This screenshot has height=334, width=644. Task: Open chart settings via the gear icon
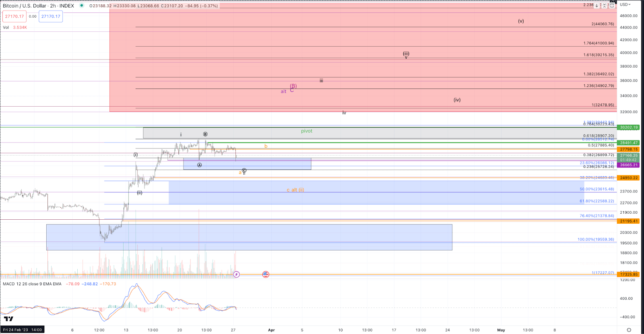coord(629,330)
